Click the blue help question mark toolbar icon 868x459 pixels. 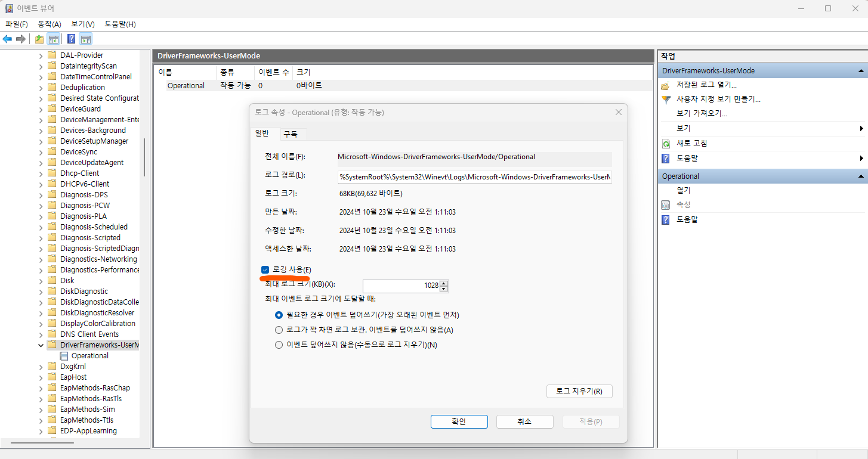[72, 39]
